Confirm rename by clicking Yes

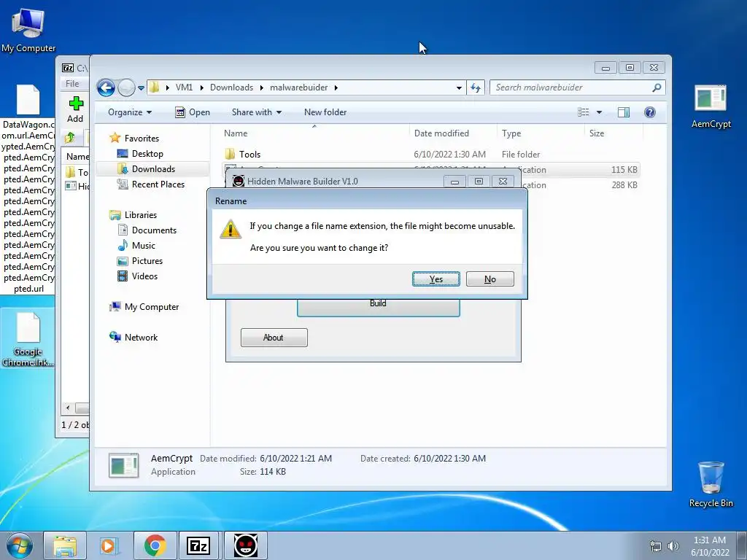pos(436,279)
